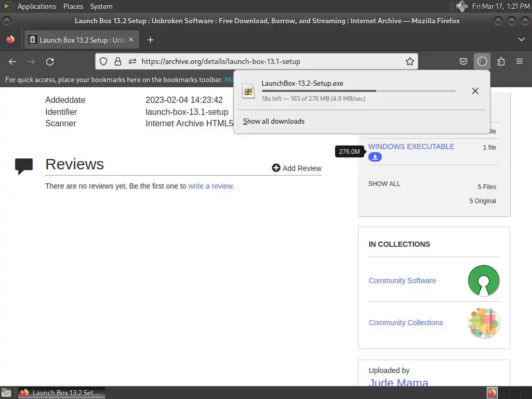
Task: Open a new tab with the plus button
Action: [x=150, y=40]
